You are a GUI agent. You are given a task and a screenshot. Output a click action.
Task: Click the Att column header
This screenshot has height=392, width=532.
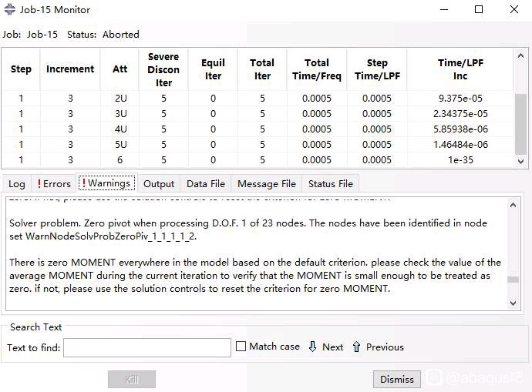pyautogui.click(x=120, y=69)
